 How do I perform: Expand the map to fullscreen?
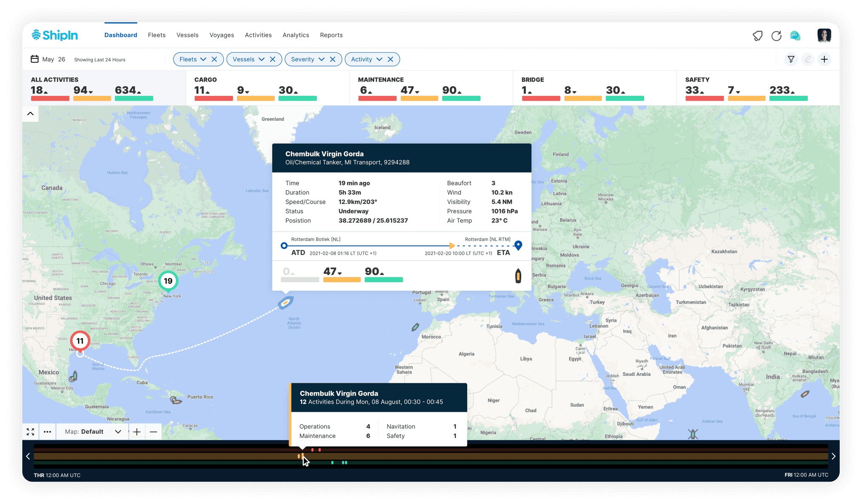(x=30, y=432)
